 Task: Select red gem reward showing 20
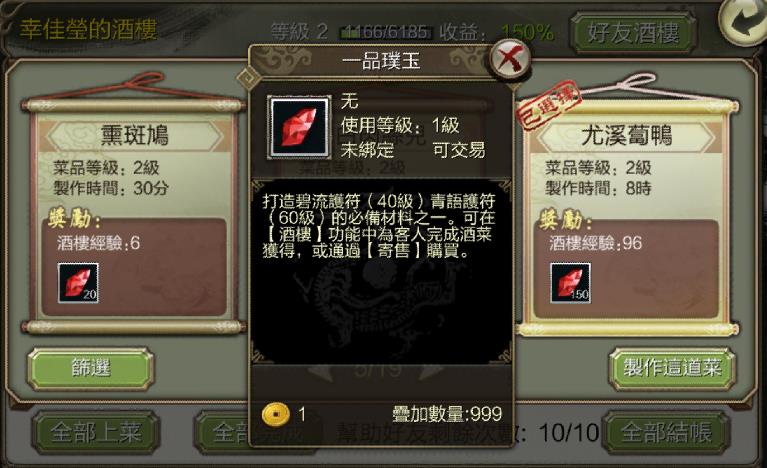pyautogui.click(x=78, y=283)
